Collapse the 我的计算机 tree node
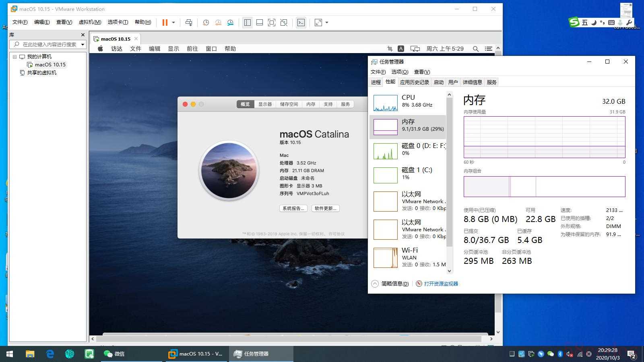Screen dimensions: 644x362 [15, 57]
